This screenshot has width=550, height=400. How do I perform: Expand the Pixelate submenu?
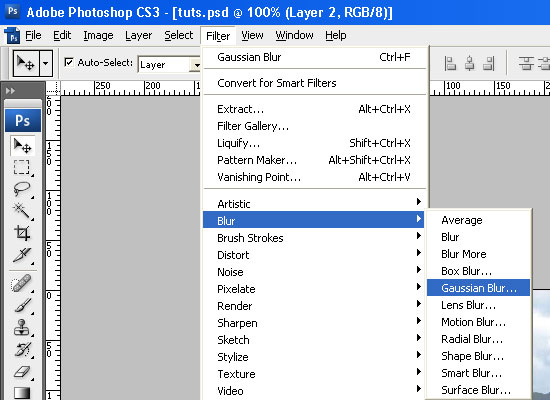point(314,288)
